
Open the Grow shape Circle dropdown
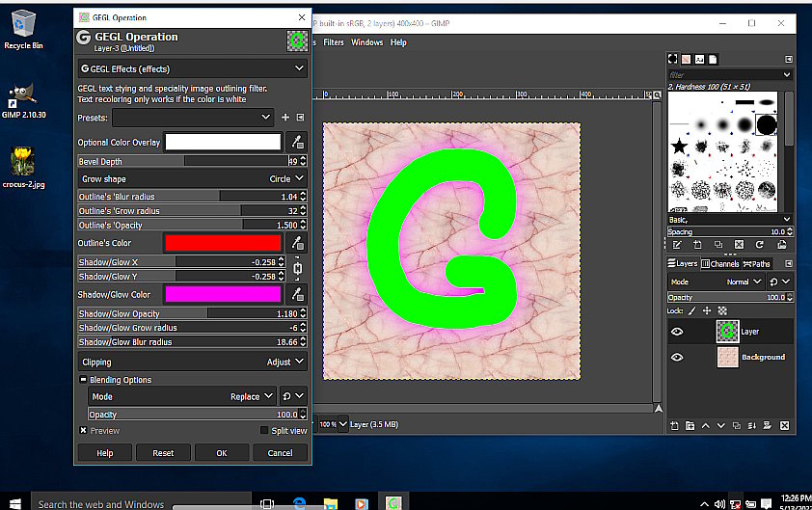[193, 178]
